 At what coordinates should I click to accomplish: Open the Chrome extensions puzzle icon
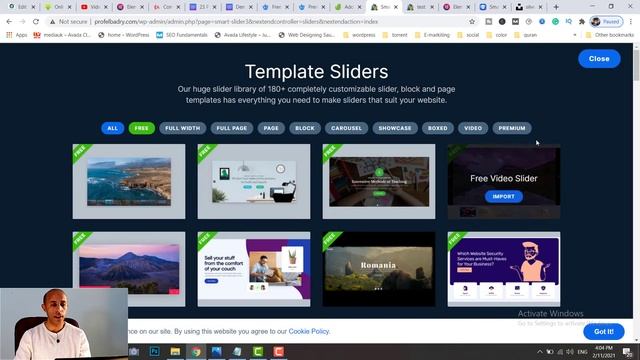pyautogui.click(x=582, y=22)
